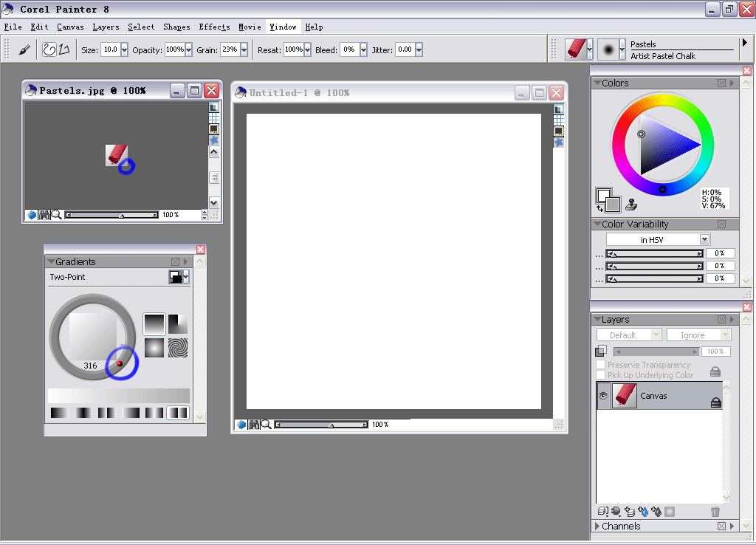
Task: Open the Bleed dropdown arrow
Action: pos(363,49)
